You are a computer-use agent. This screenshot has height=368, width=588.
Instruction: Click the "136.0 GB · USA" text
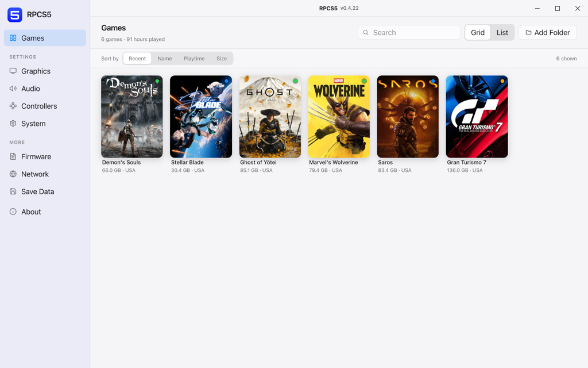(x=465, y=170)
